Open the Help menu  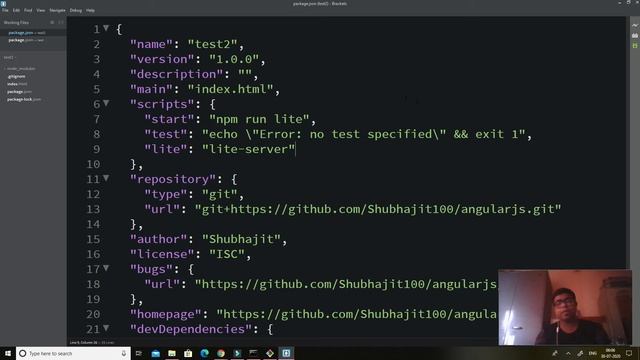coord(90,10)
